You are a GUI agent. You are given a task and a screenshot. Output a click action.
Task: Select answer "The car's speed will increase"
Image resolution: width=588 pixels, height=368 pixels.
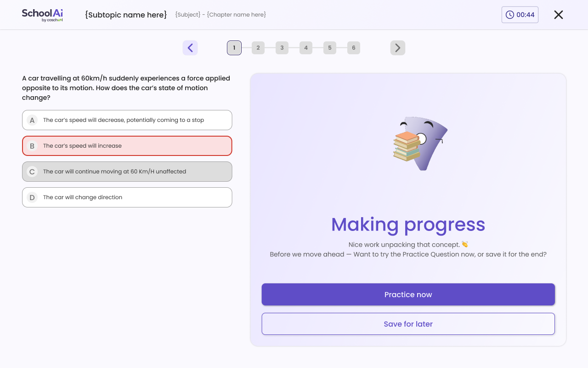pyautogui.click(x=127, y=146)
